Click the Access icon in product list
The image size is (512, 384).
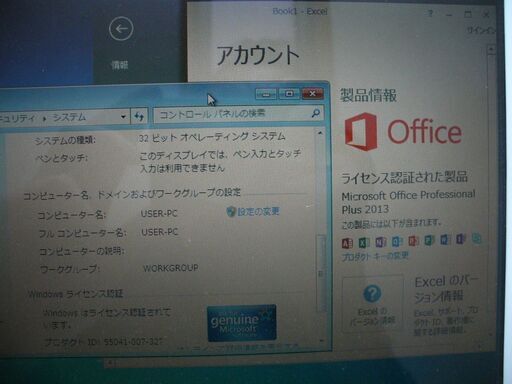[x=347, y=243]
